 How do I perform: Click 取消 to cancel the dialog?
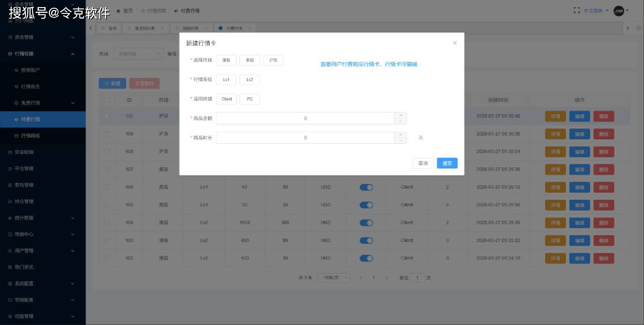[423, 163]
